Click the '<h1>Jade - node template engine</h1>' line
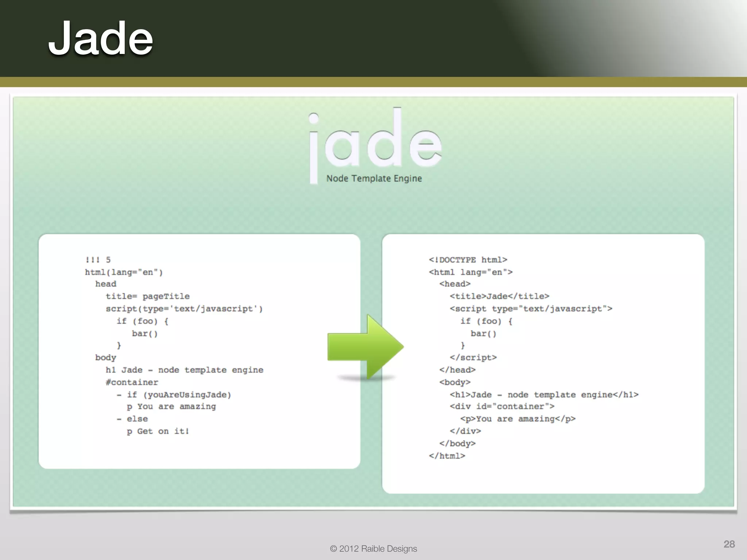 pos(544,394)
